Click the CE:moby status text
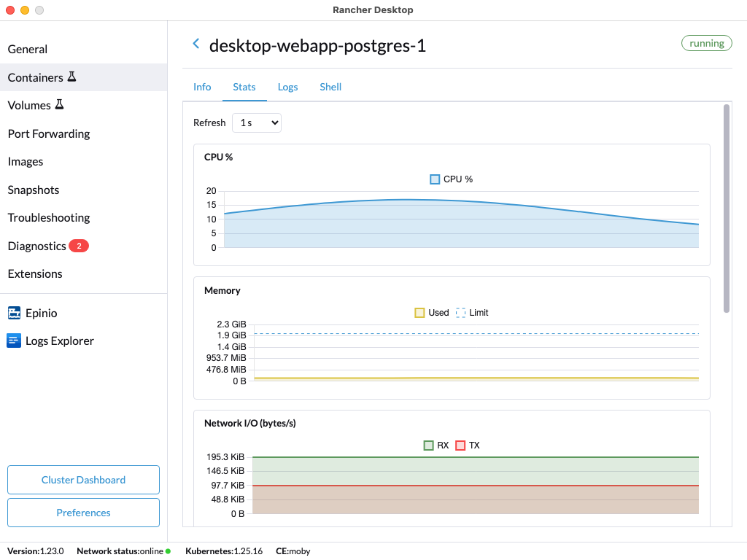This screenshot has height=560, width=747. click(293, 551)
